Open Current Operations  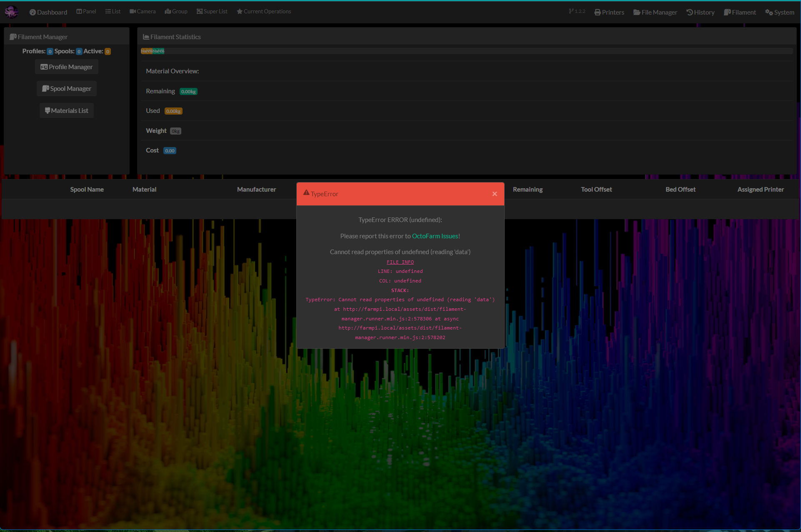pos(263,11)
